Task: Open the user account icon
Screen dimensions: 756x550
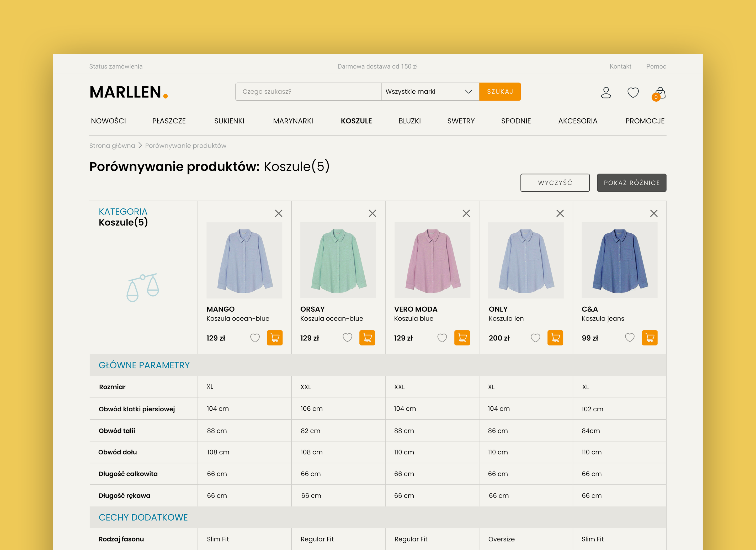Action: click(606, 92)
